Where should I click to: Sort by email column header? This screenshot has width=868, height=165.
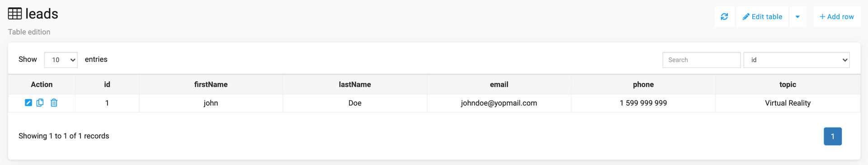pyautogui.click(x=499, y=84)
